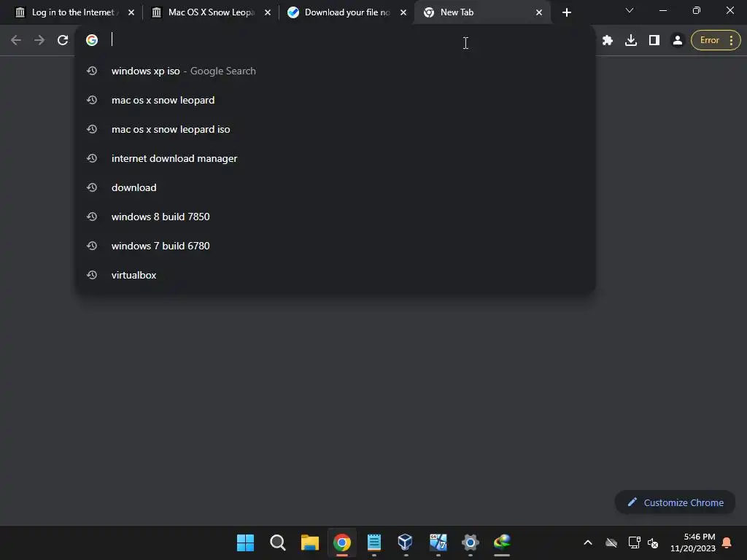Open the VirtualBox taskbar icon

pyautogui.click(x=406, y=542)
